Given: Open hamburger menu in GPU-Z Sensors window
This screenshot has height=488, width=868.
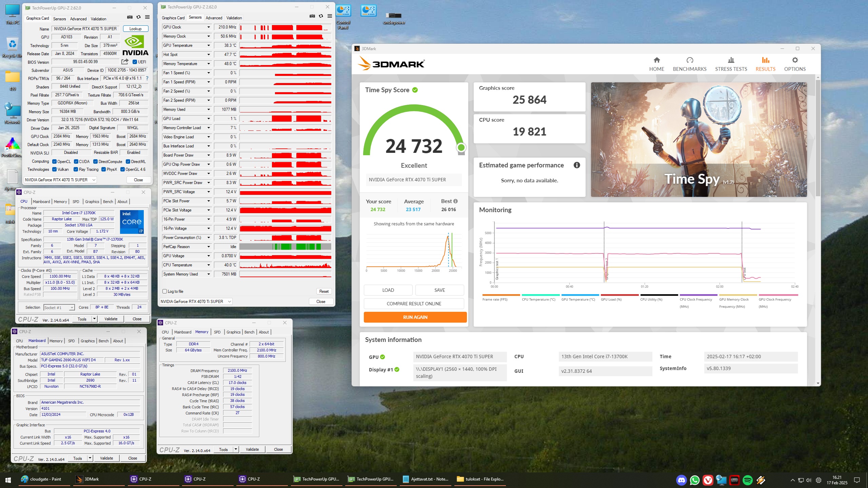Looking at the screenshot, I should pyautogui.click(x=330, y=16).
